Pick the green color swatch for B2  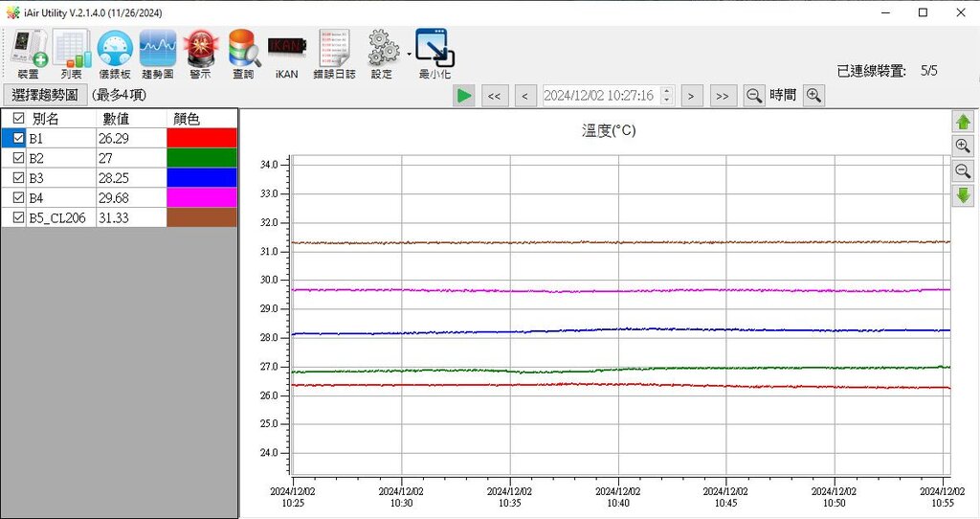pos(202,158)
